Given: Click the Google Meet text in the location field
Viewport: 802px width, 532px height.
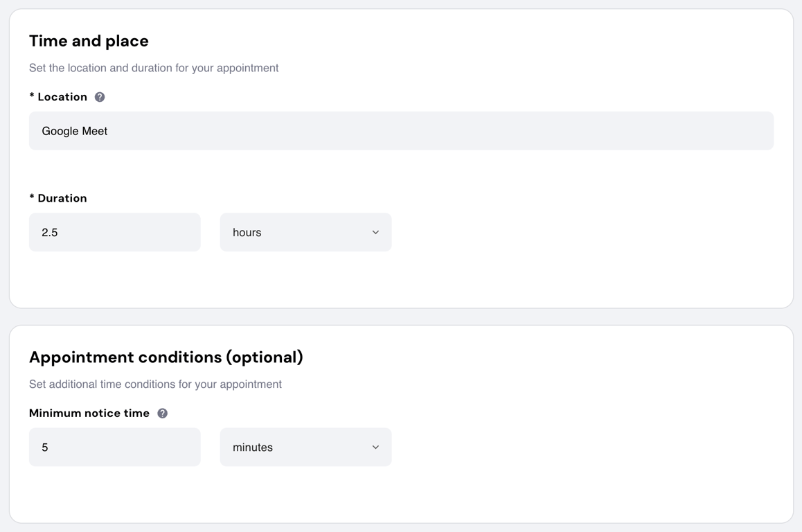Looking at the screenshot, I should 74,130.
